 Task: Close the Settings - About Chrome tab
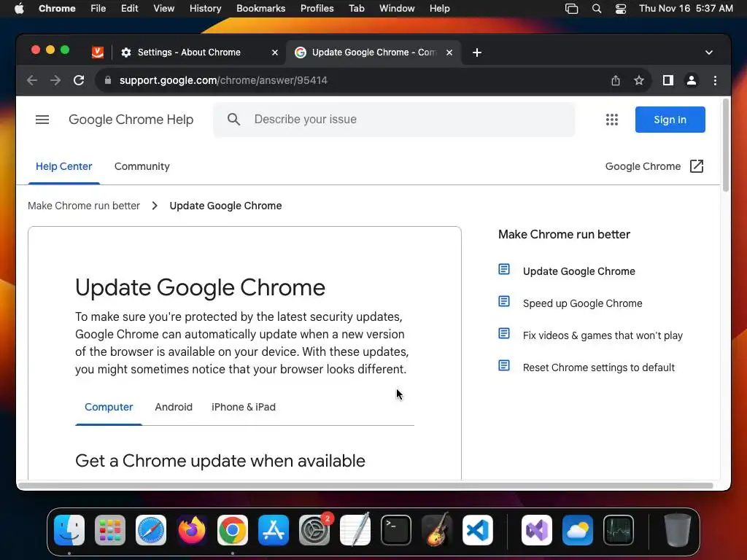275,52
